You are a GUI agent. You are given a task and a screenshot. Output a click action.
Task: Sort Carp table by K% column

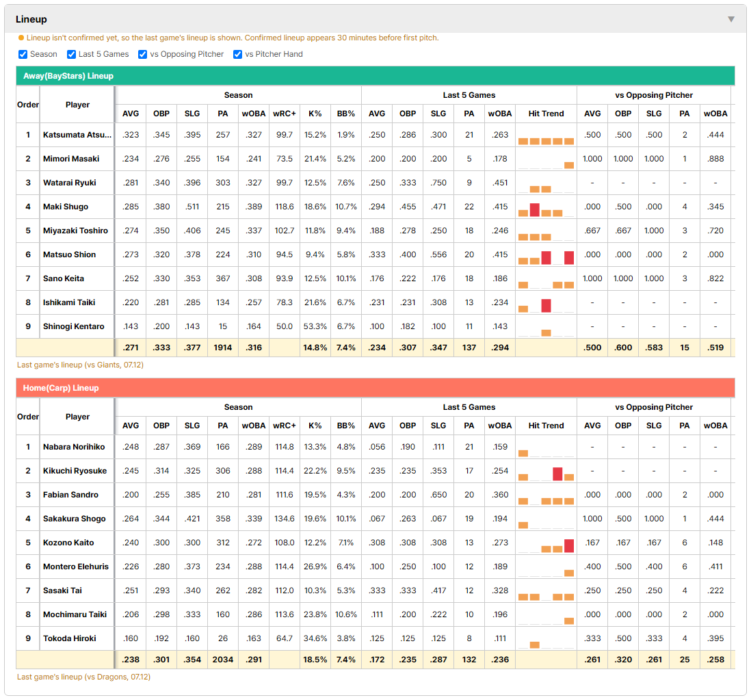[315, 426]
